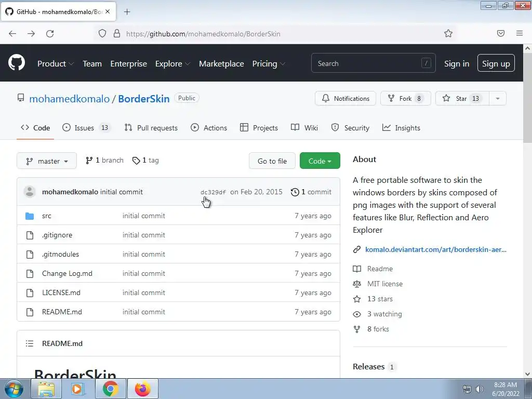
Task: Click the book icon next to Readme
Action: tap(357, 269)
